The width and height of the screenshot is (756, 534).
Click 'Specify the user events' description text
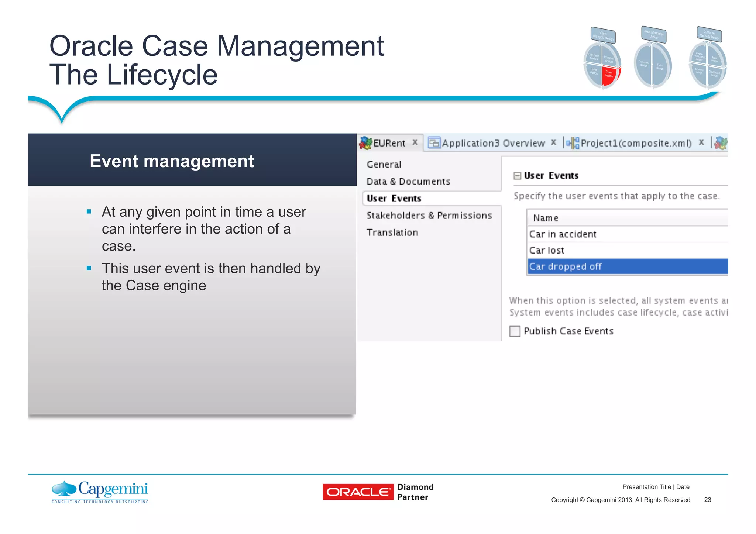point(616,196)
